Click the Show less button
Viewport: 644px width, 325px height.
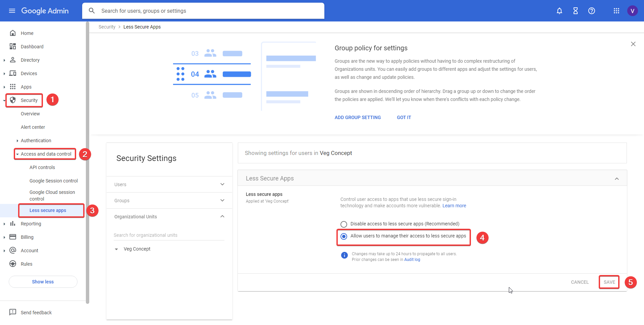43,282
